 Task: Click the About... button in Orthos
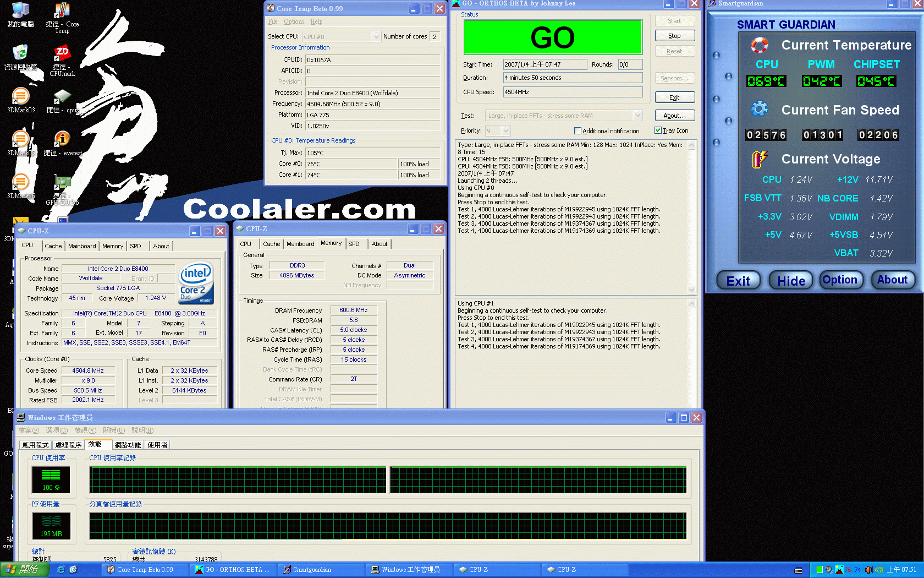(x=675, y=116)
